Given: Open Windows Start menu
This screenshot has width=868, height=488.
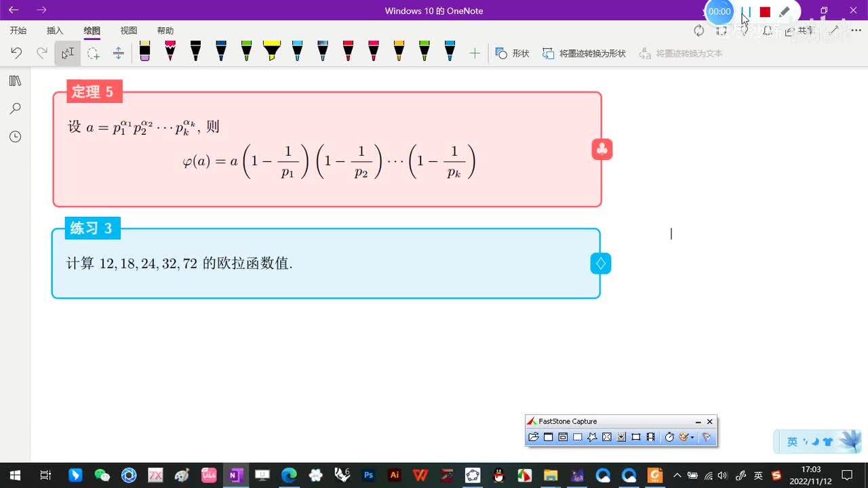Looking at the screenshot, I should (x=14, y=475).
